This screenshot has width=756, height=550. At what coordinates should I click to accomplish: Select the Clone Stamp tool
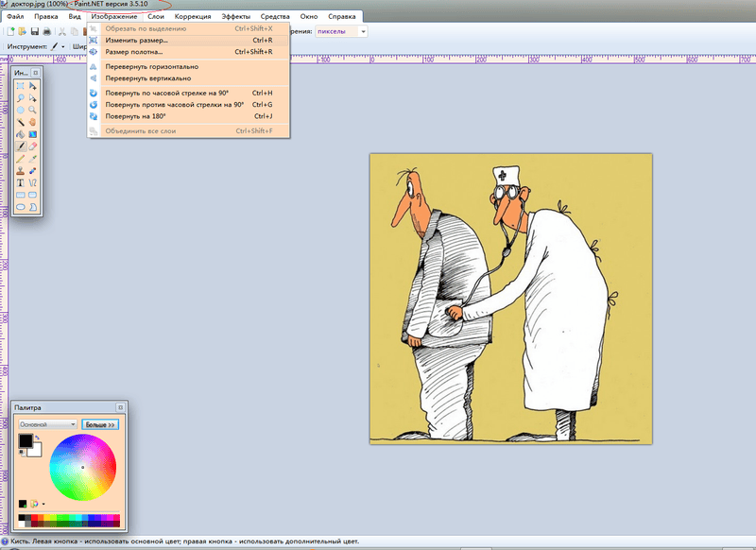[21, 170]
